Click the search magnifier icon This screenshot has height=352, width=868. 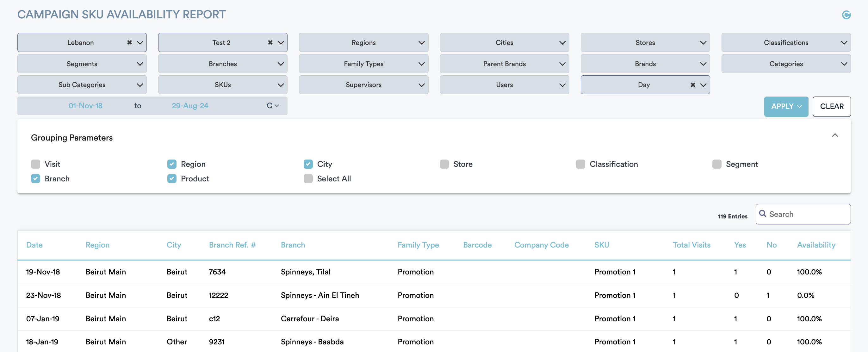(x=763, y=214)
